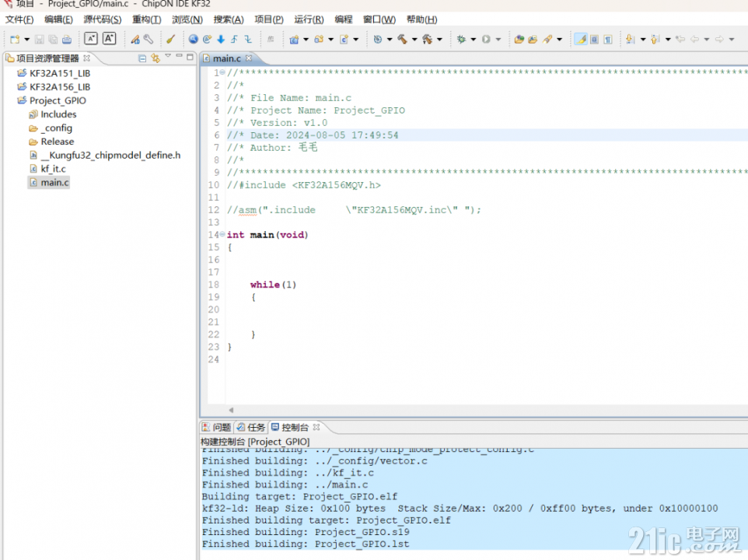Switch to the 问题 tab
748x560 pixels.
coord(217,428)
